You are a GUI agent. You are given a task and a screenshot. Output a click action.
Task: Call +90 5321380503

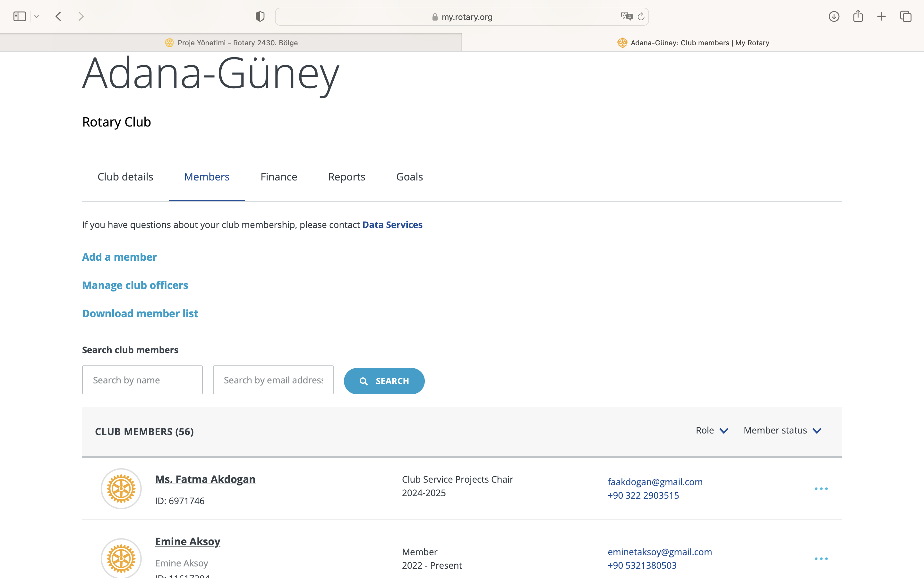click(642, 565)
